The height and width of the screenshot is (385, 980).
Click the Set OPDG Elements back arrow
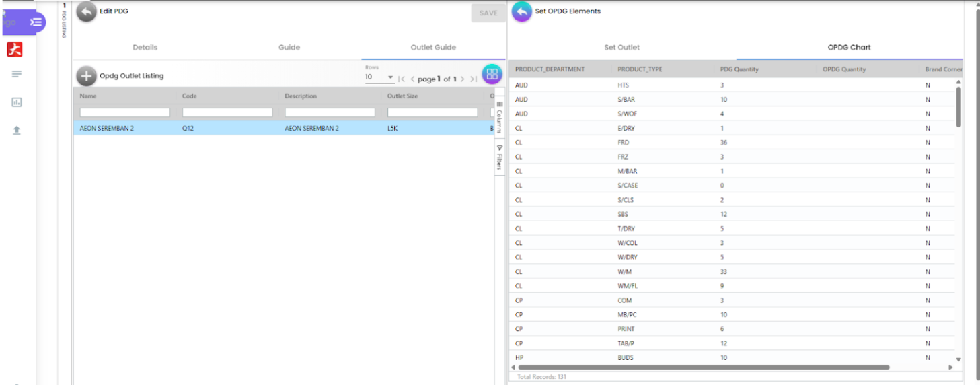point(521,11)
